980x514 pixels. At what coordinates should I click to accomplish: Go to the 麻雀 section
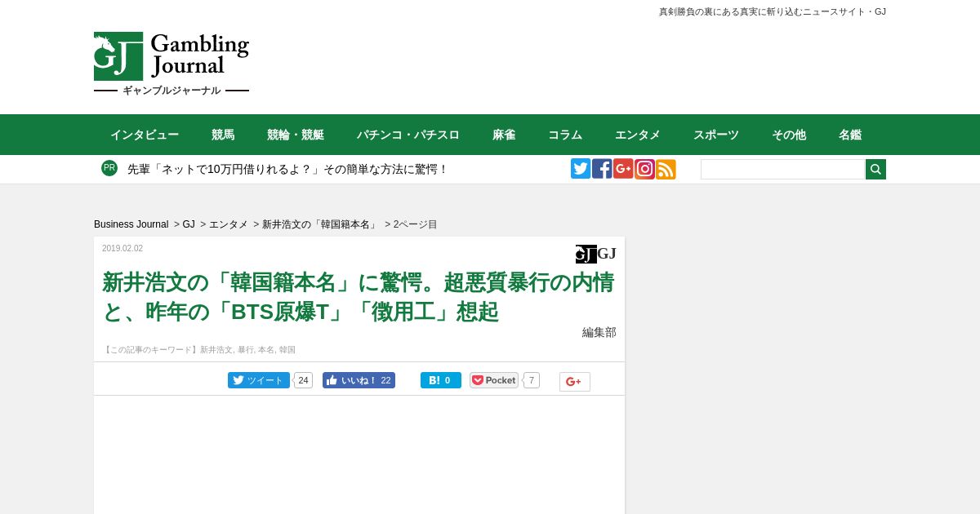[504, 135]
